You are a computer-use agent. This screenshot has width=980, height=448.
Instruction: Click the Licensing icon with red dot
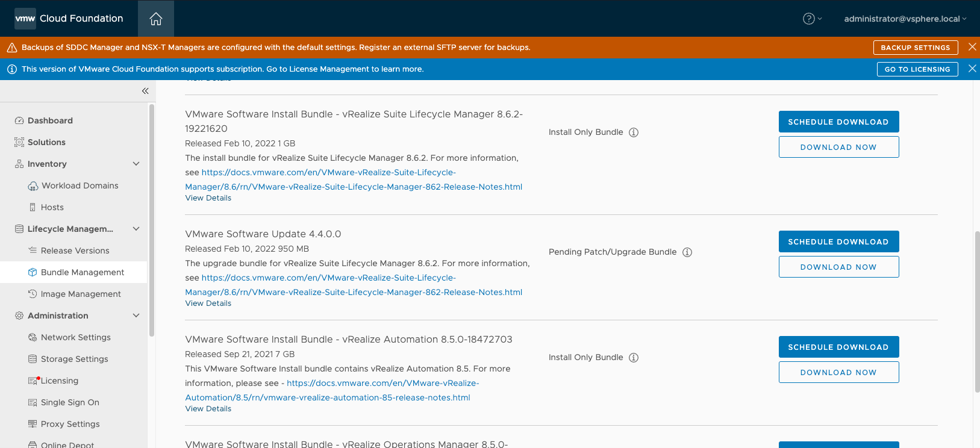[34, 381]
